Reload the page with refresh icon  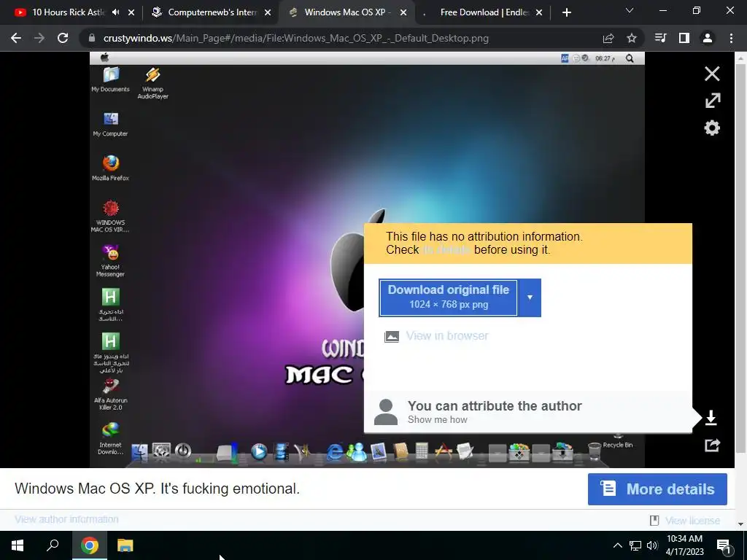click(63, 38)
